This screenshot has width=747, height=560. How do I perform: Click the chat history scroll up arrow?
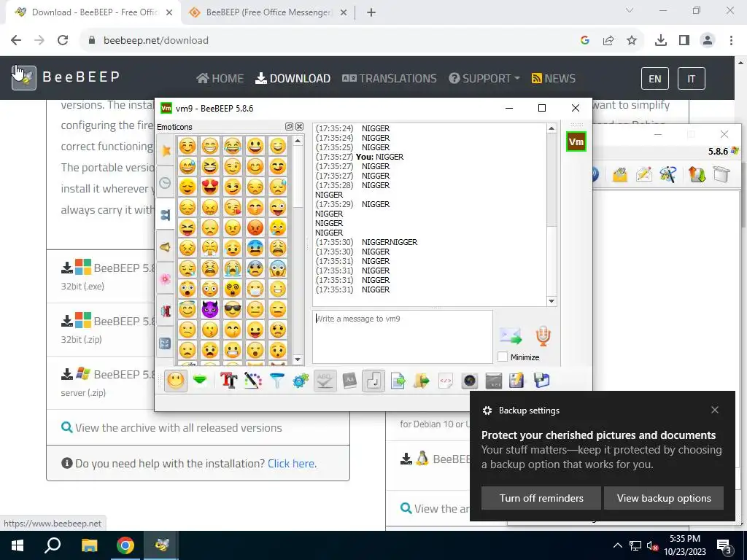click(551, 128)
